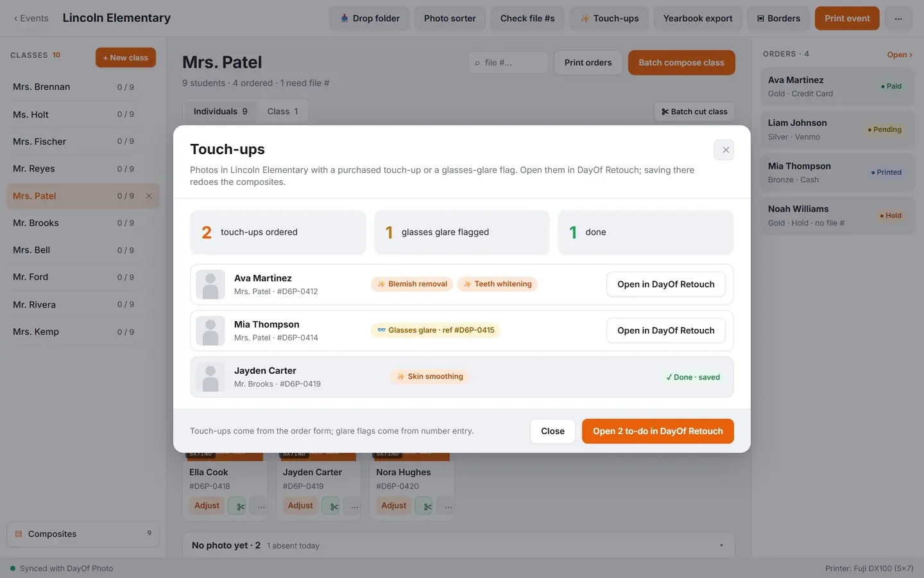The image size is (924, 578).
Task: Click the Glasses glare tag for Mia Thompson
Action: pyautogui.click(x=436, y=330)
